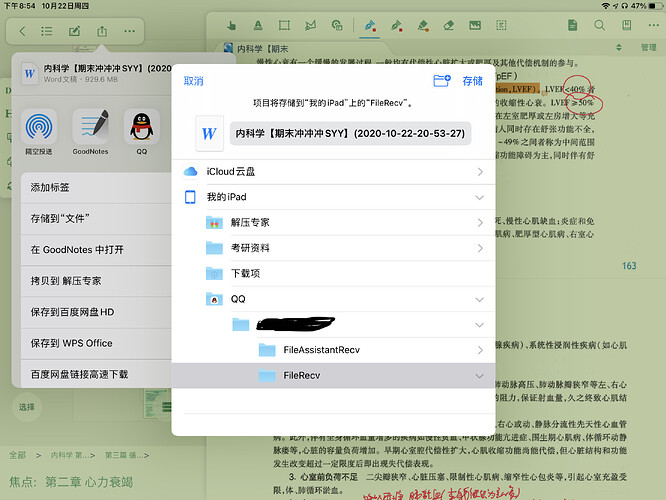Check the battery indicator in the status bar

click(656, 6)
